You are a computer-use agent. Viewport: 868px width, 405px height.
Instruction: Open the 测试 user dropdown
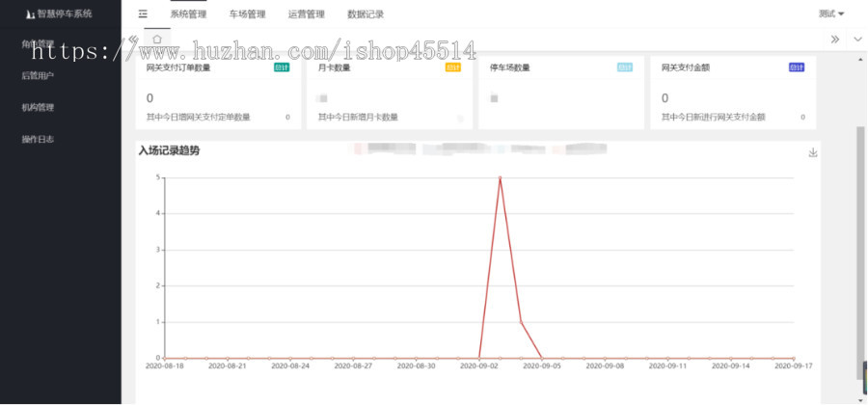point(831,13)
